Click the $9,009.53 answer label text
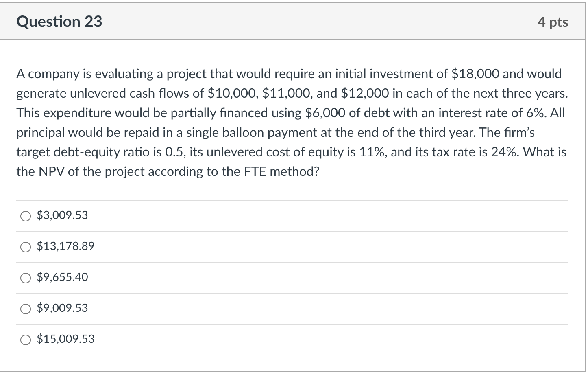 pyautogui.click(x=62, y=308)
